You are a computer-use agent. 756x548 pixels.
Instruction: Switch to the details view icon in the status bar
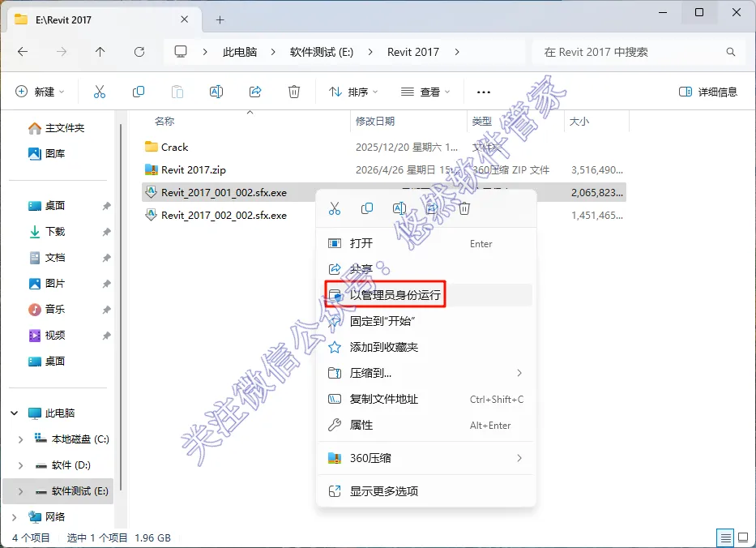pyautogui.click(x=724, y=537)
